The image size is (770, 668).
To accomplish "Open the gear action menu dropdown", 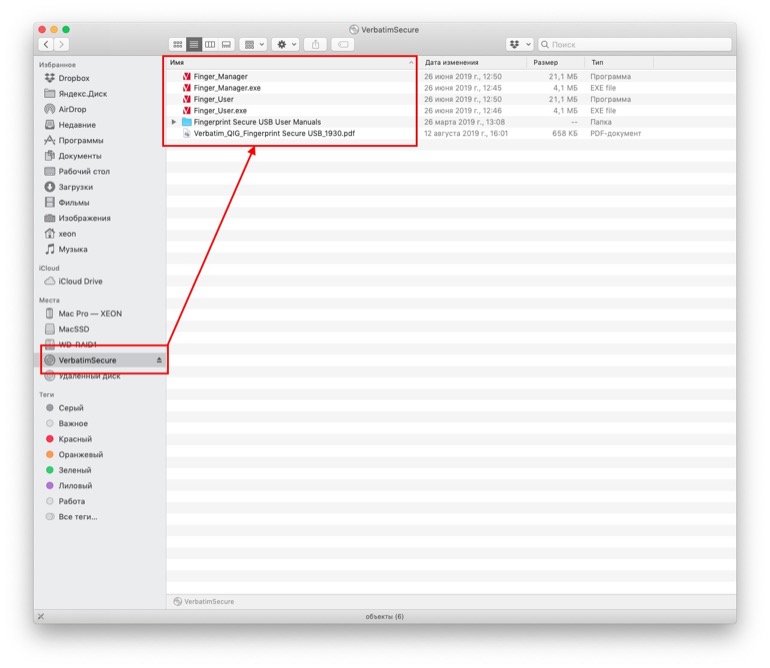I will click(286, 45).
